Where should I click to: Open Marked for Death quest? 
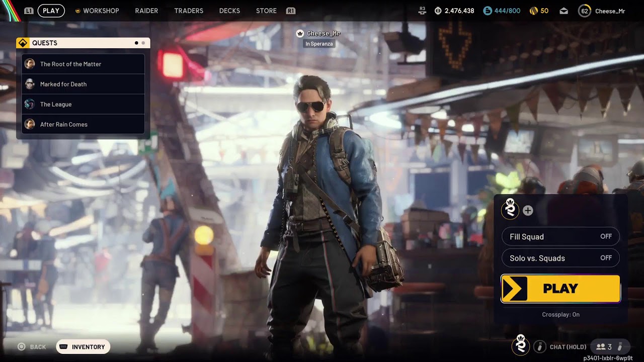click(x=84, y=84)
